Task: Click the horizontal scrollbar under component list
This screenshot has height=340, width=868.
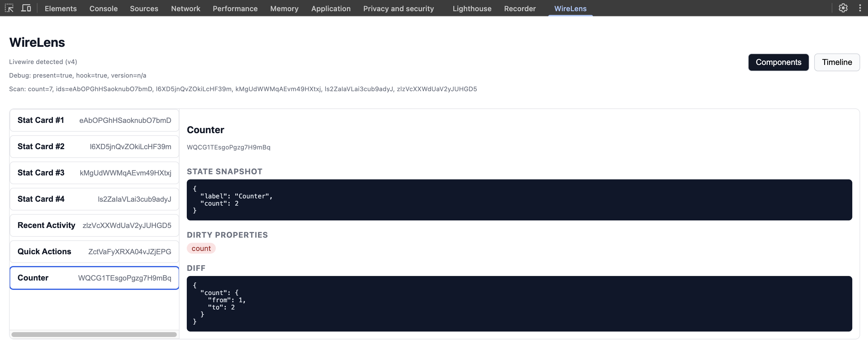Action: [x=94, y=334]
